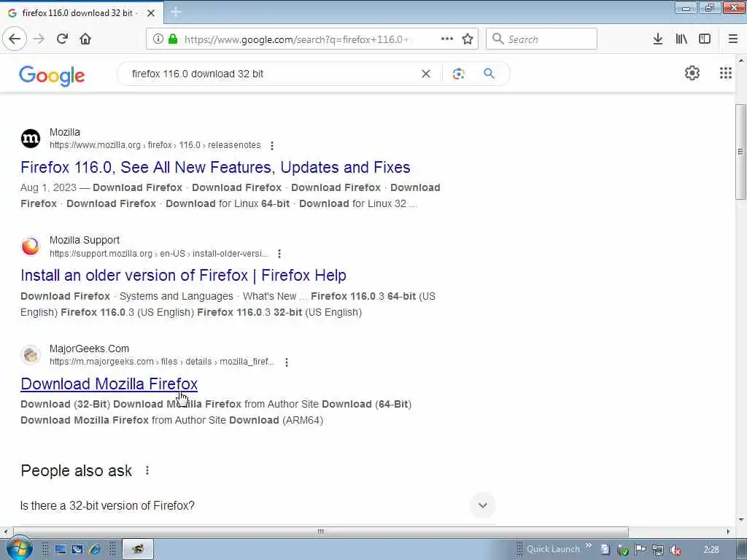The width and height of the screenshot is (747, 560).
Task: Click the Firefox toolbar Search box
Action: click(x=541, y=39)
